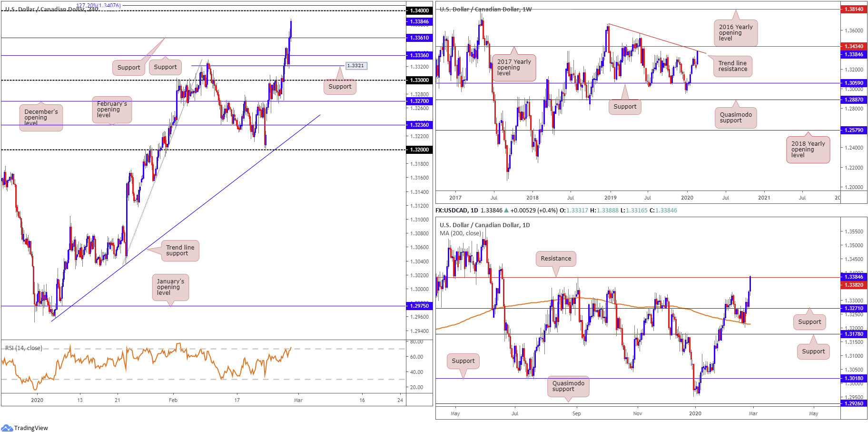The height and width of the screenshot is (432, 868).
Task: Select Quasimodo support callout on daily chart
Action: (568, 386)
